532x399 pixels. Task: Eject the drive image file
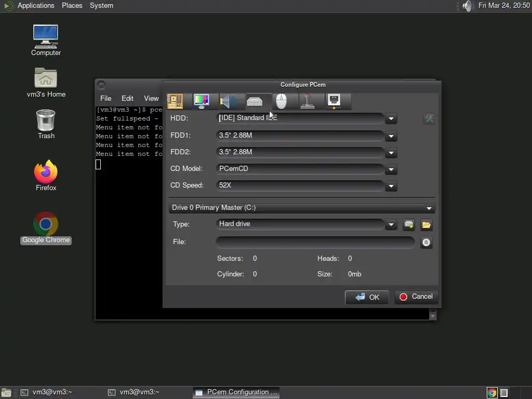(426, 242)
